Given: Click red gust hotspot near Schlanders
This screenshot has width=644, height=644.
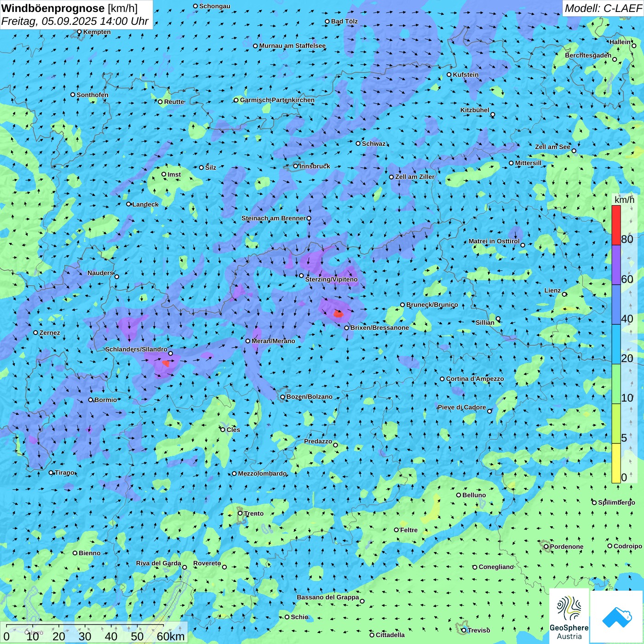Looking at the screenshot, I should [x=166, y=363].
